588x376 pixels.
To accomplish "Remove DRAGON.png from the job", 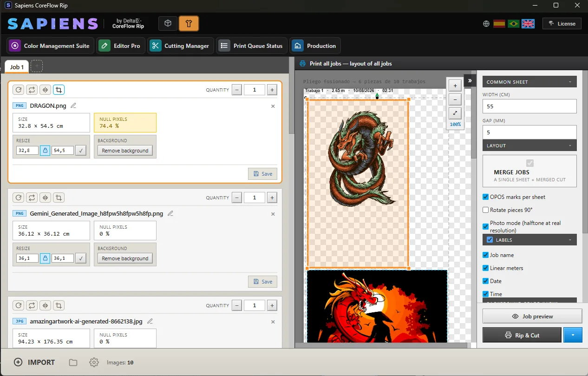I will point(273,106).
